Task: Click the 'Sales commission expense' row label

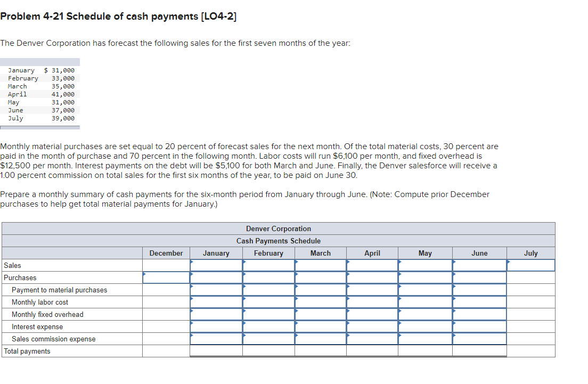Action: click(54, 339)
